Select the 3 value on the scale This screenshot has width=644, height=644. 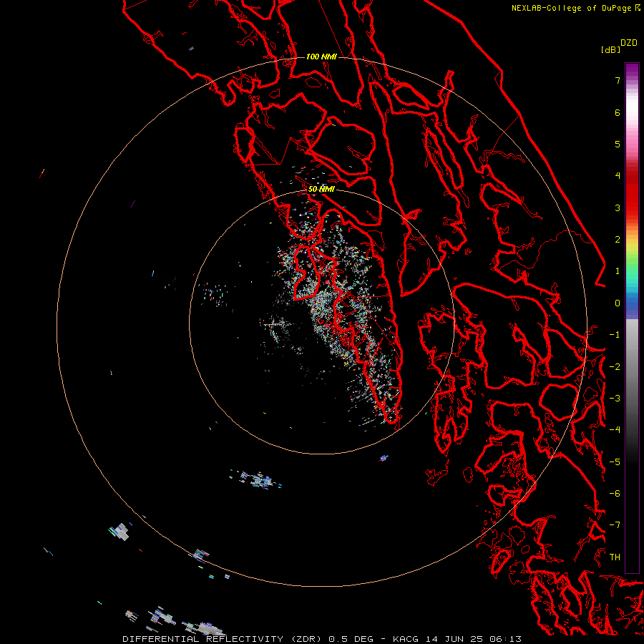pos(618,208)
